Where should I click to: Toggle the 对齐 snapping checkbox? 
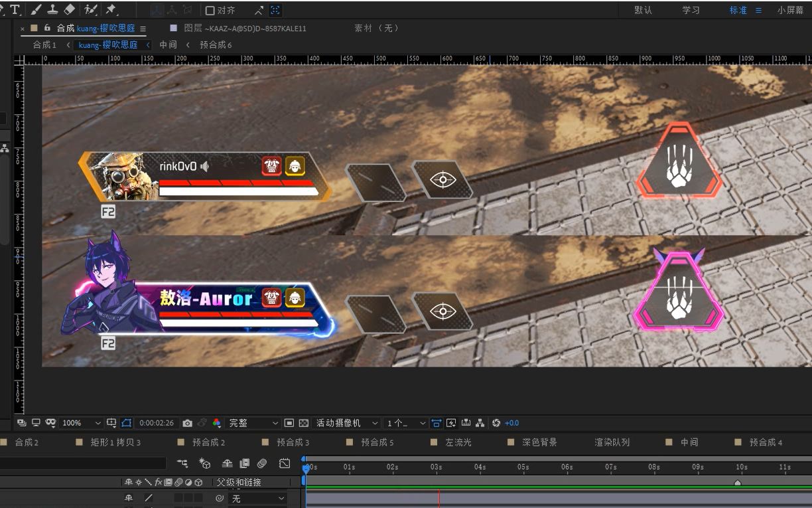[210, 11]
